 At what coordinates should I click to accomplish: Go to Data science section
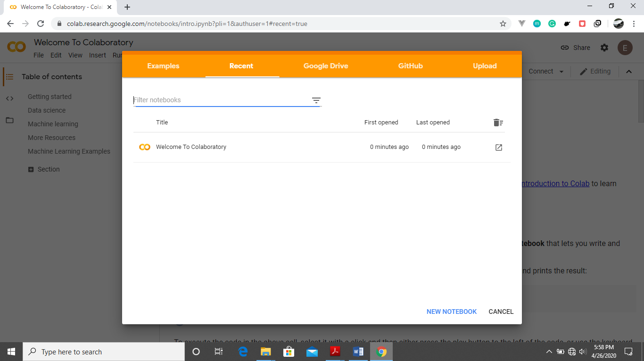[x=47, y=110]
